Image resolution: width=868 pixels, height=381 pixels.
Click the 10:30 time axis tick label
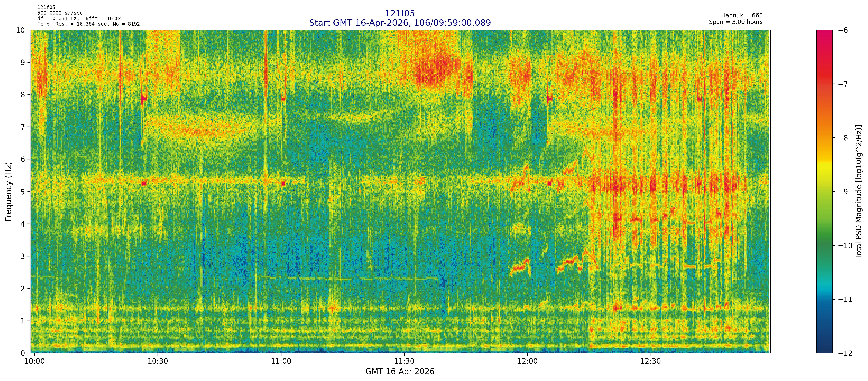158,362
